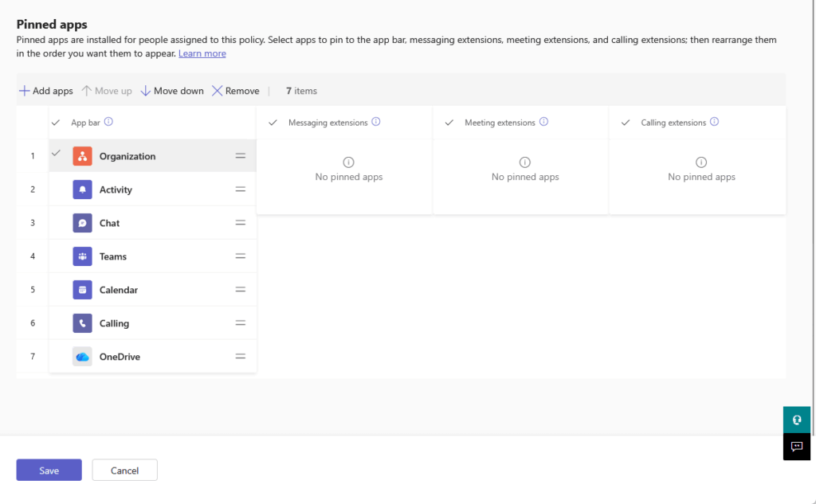Grab the OneDrive row drag handle
The width and height of the screenshot is (816, 504).
click(240, 356)
